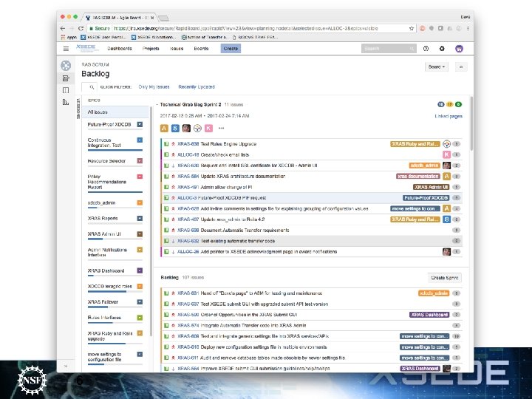This screenshot has width=532, height=399.
Task: Open the XRAS Reports epic dropdown
Action: 140,219
